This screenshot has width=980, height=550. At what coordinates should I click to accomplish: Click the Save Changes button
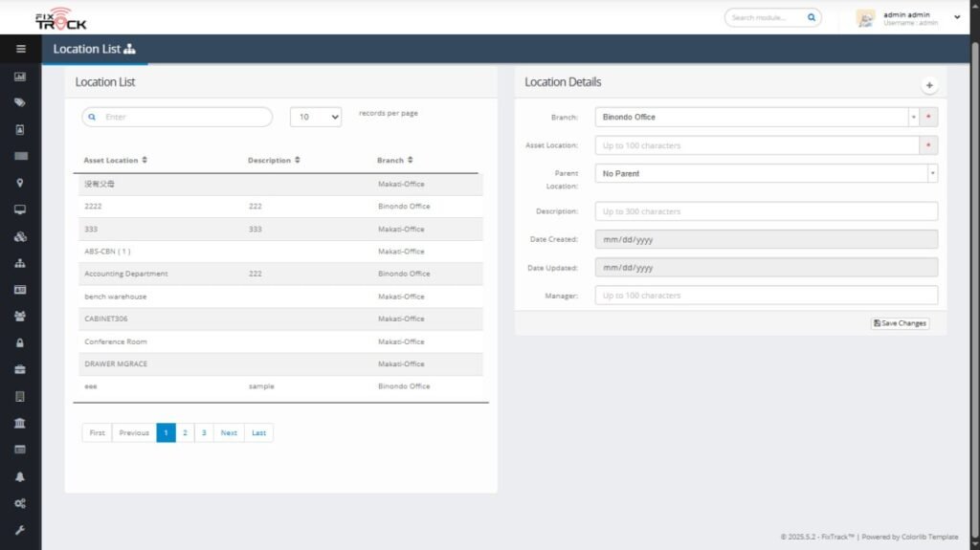pyautogui.click(x=900, y=323)
